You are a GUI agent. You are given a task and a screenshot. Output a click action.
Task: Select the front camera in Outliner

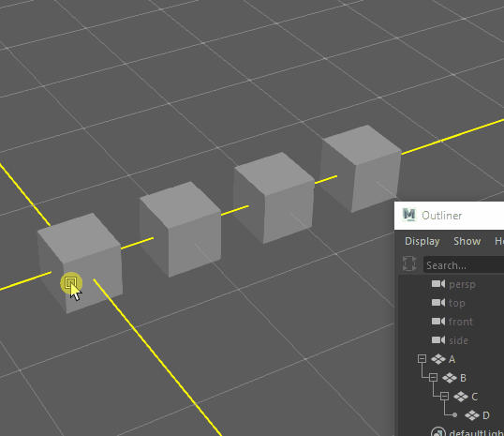461,322
